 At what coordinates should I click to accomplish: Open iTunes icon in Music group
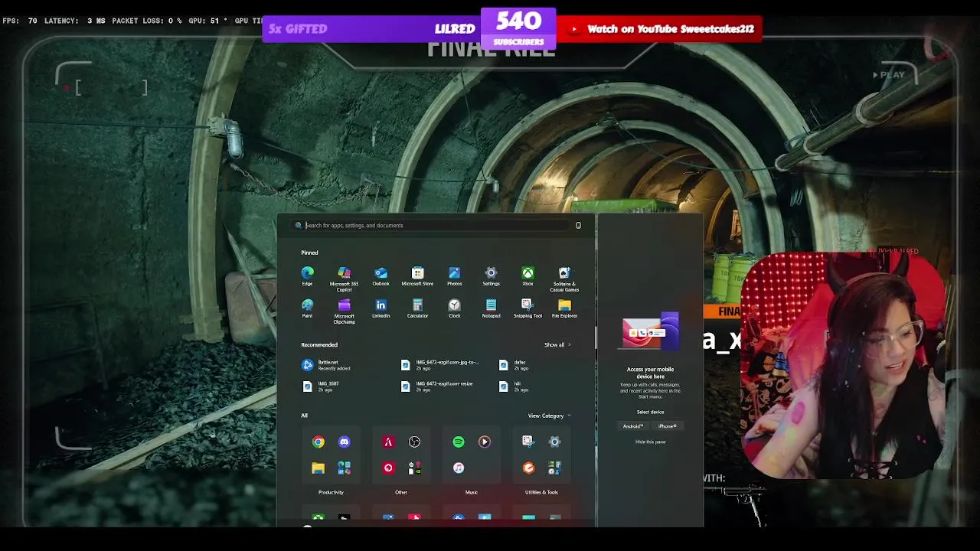click(x=458, y=468)
